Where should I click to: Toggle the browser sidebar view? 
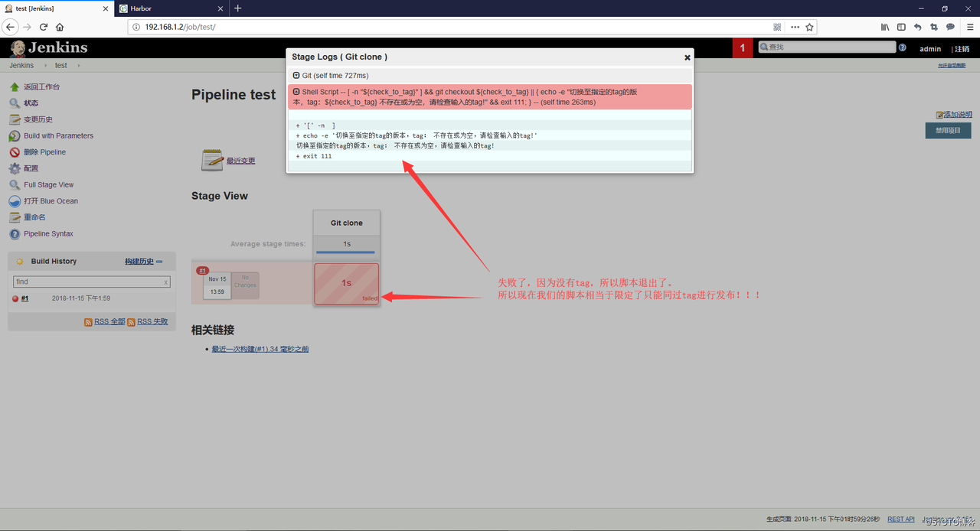[901, 27]
